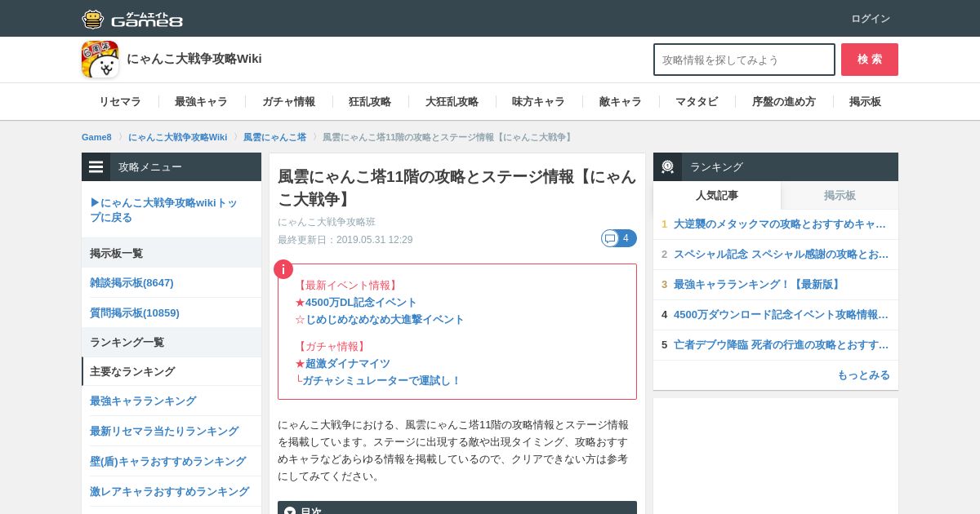The image size is (980, 514).
Task: Click the 風雲にゃんこ塔 breadcrumb link
Action: pos(274,137)
